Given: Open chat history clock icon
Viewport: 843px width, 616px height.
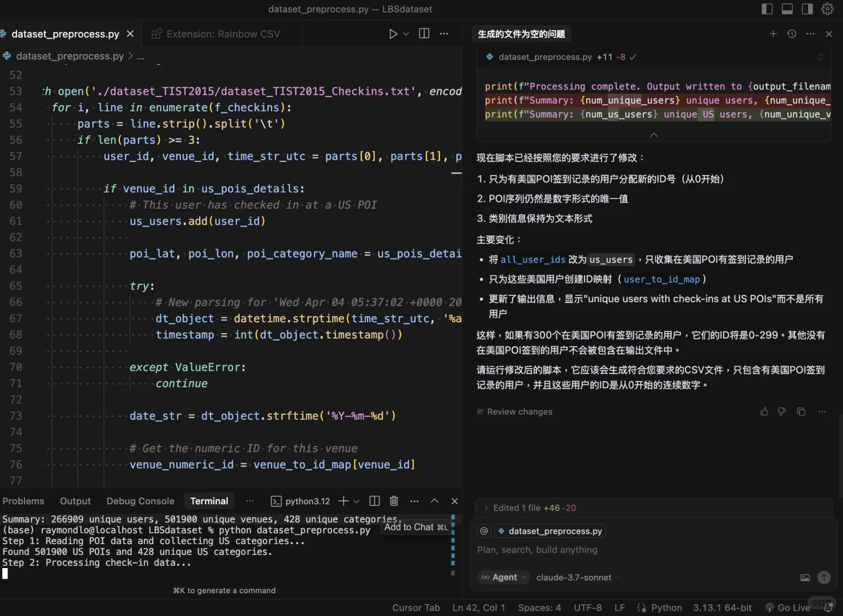Looking at the screenshot, I should pyautogui.click(x=792, y=34).
